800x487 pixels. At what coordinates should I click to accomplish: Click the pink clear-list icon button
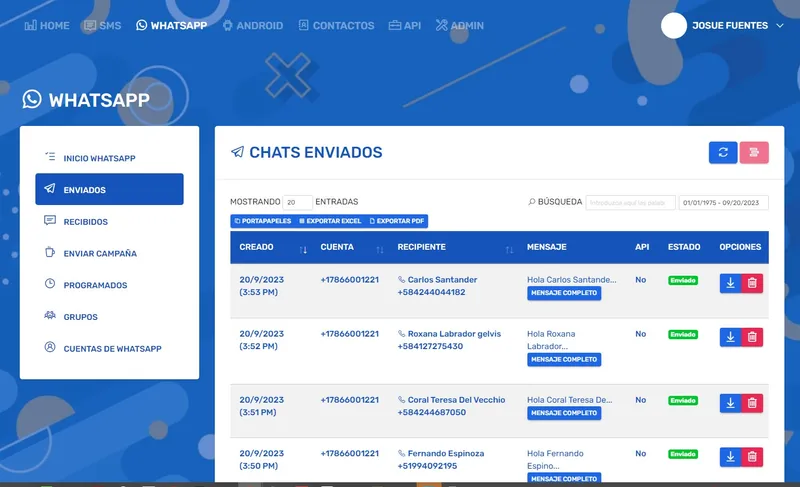754,152
